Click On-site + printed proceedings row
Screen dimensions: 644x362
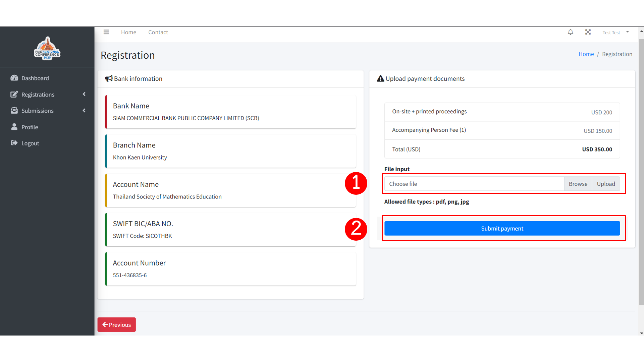(x=502, y=112)
